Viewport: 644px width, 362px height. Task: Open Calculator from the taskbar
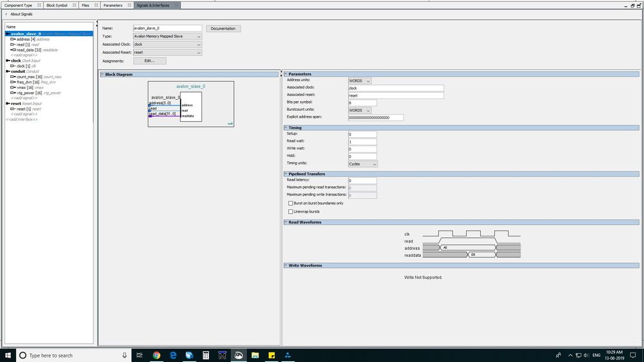coord(206,355)
